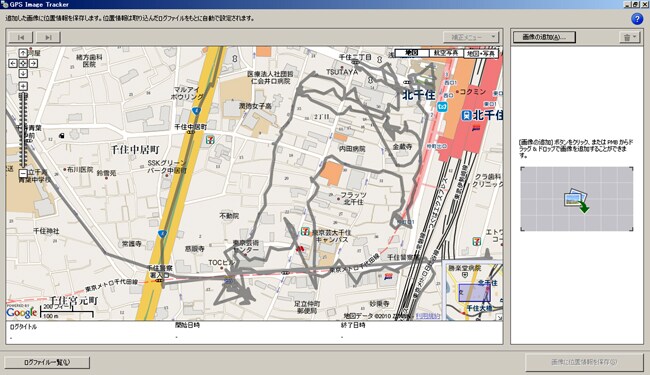This screenshot has width=650, height=375.
Task: Pan the map down with arrow
Action: (x=23, y=73)
